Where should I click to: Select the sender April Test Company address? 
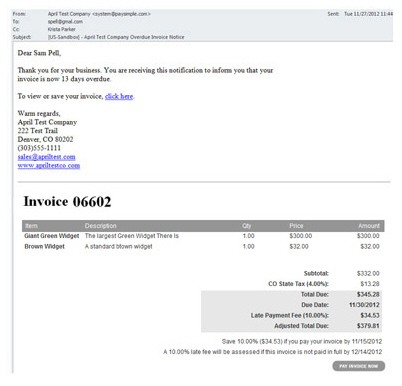(x=99, y=14)
